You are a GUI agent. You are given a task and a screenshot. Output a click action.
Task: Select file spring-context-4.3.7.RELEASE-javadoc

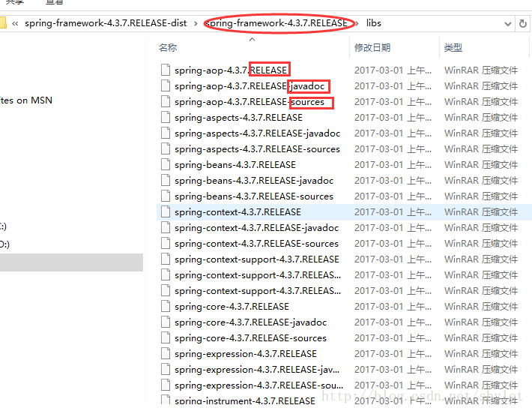point(256,227)
